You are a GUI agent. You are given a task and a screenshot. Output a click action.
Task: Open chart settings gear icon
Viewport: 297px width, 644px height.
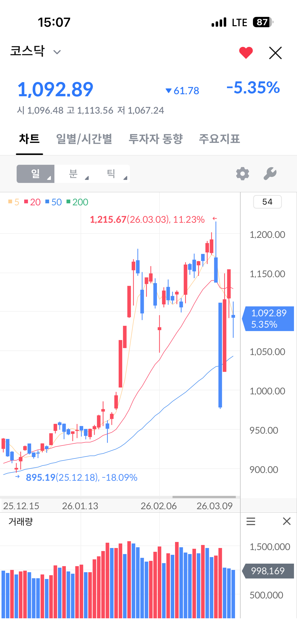pyautogui.click(x=243, y=174)
